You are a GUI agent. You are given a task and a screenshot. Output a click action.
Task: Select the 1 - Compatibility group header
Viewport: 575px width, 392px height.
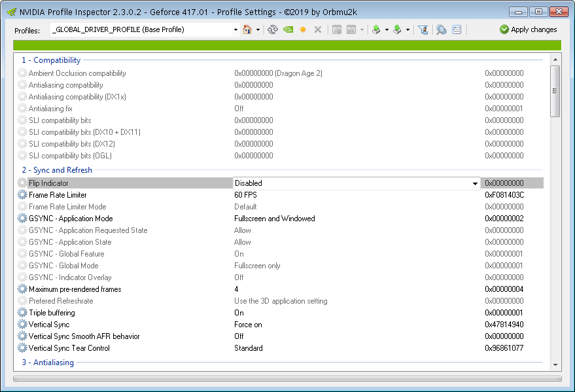click(51, 60)
